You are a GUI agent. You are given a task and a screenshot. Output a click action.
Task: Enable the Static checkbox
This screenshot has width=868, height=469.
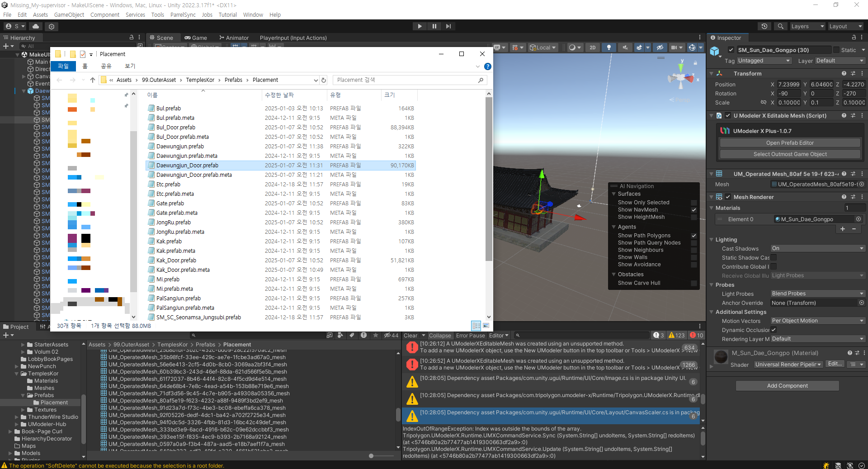836,50
